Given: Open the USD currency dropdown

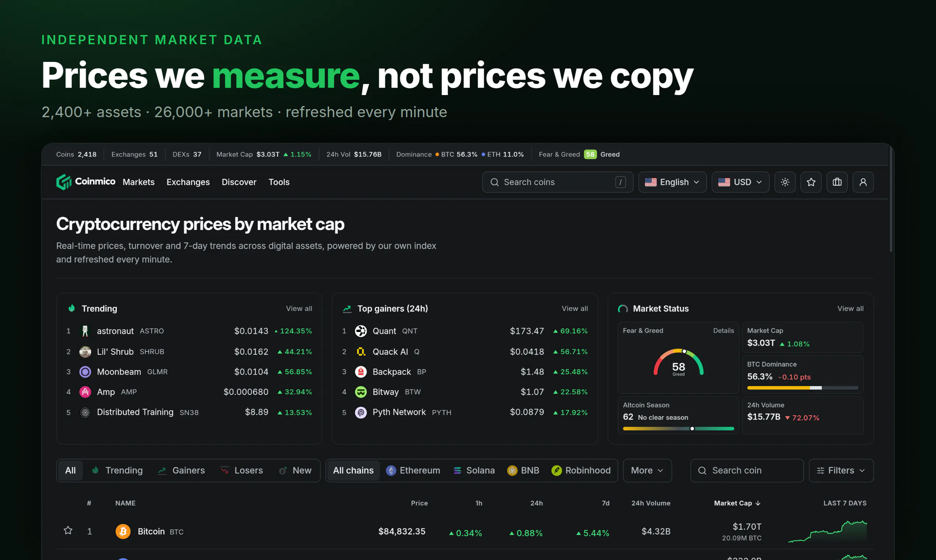Looking at the screenshot, I should [x=740, y=182].
